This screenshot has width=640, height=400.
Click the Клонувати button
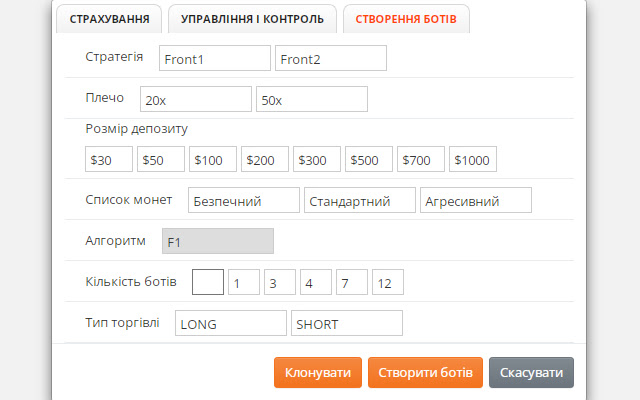click(318, 372)
